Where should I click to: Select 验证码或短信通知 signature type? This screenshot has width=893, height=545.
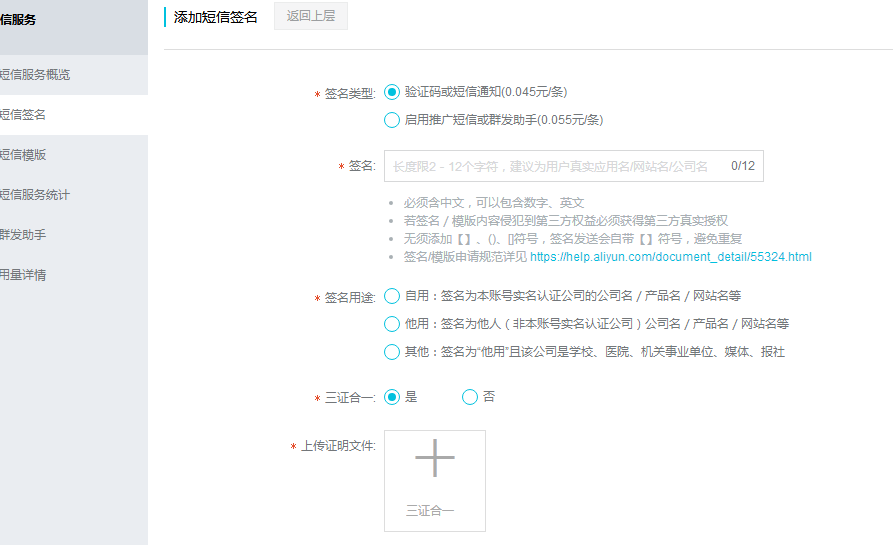coord(392,92)
